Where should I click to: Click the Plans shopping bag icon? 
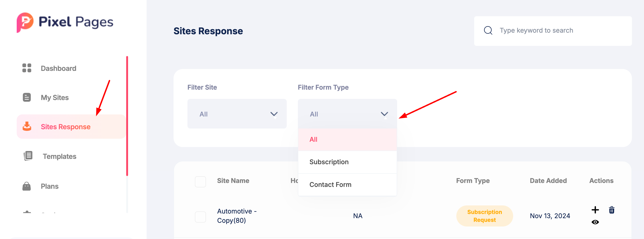coord(26,186)
